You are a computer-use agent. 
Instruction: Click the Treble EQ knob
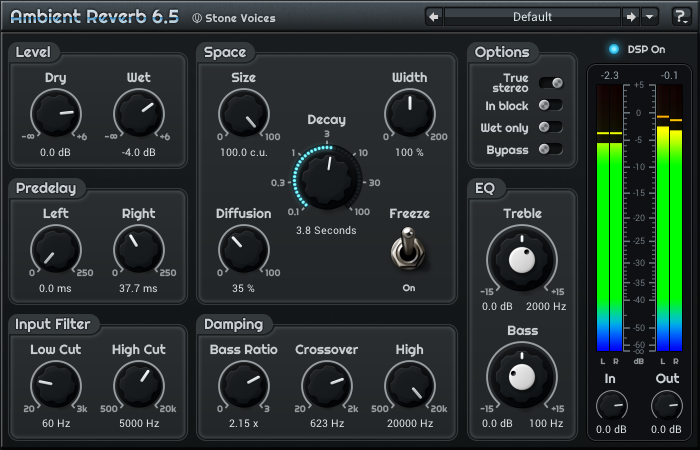(x=522, y=260)
